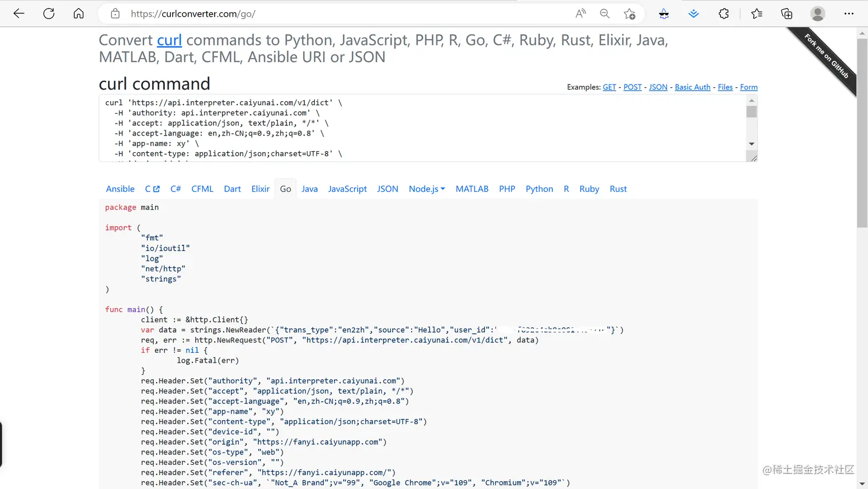Switch to the Python tab

[x=539, y=189]
